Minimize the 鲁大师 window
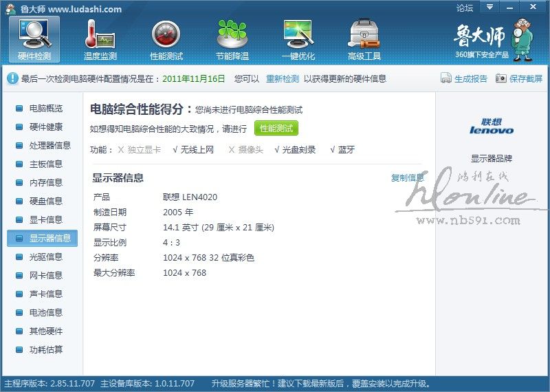This screenshot has width=550, height=392. (x=509, y=7)
